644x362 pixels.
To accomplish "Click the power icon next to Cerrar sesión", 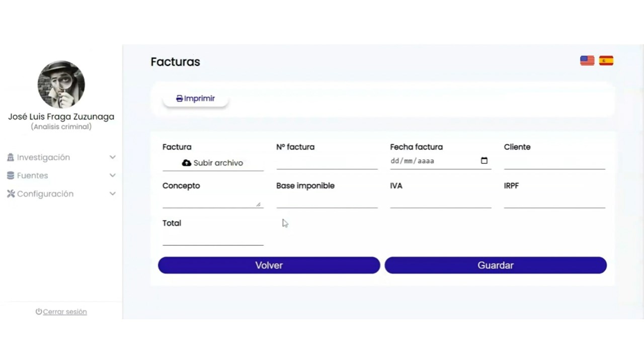I will tap(39, 312).
